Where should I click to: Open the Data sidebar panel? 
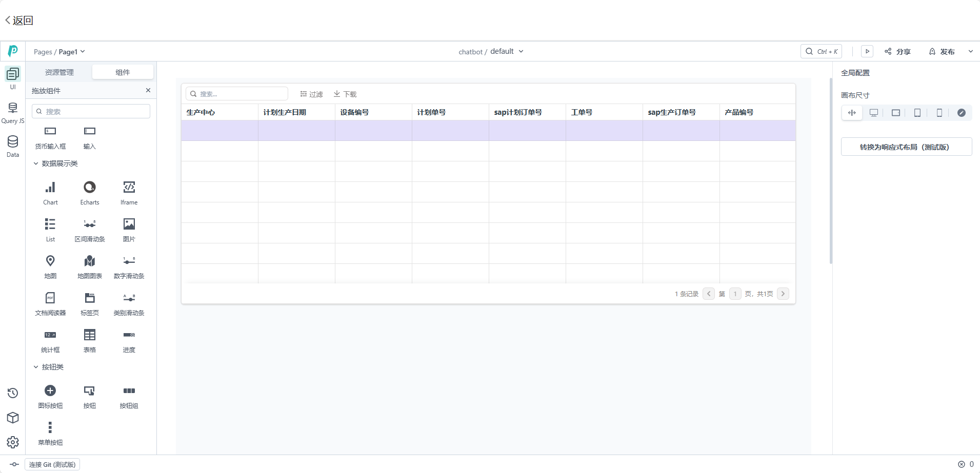click(13, 146)
